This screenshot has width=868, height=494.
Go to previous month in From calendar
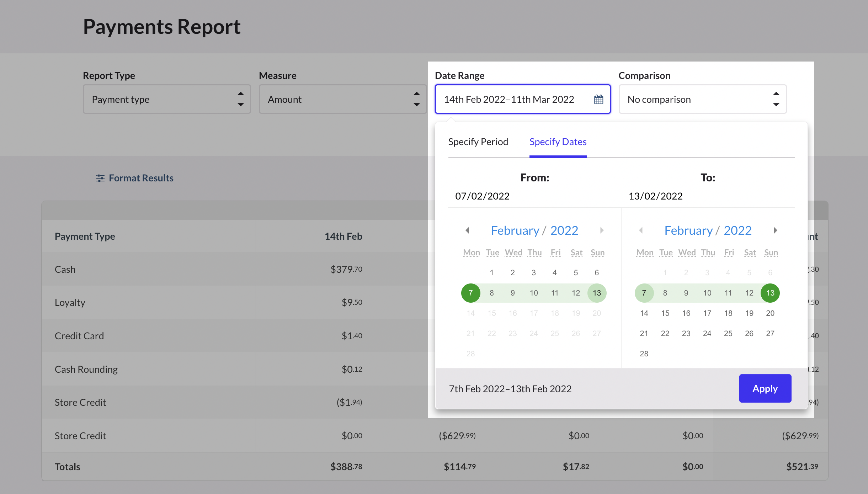tap(467, 230)
